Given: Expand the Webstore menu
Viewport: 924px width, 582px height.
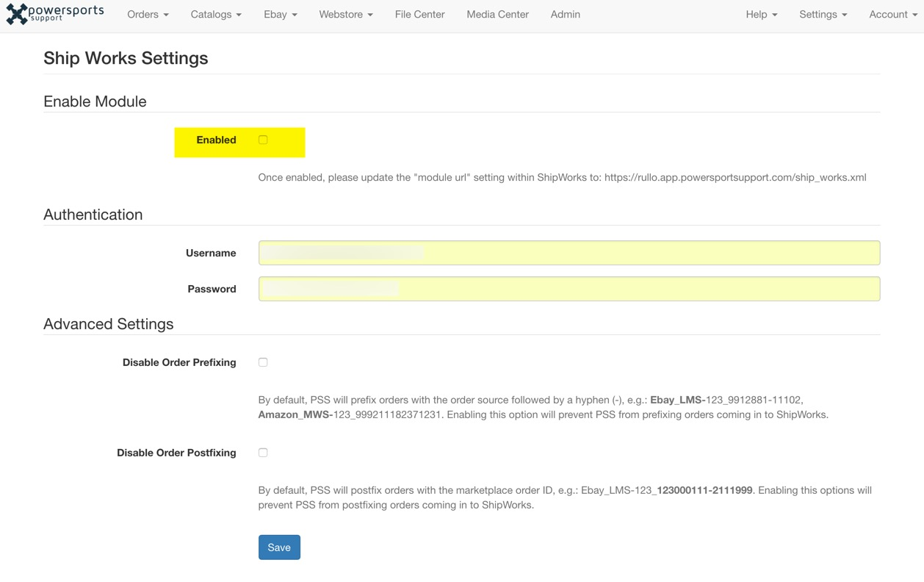Looking at the screenshot, I should [346, 14].
